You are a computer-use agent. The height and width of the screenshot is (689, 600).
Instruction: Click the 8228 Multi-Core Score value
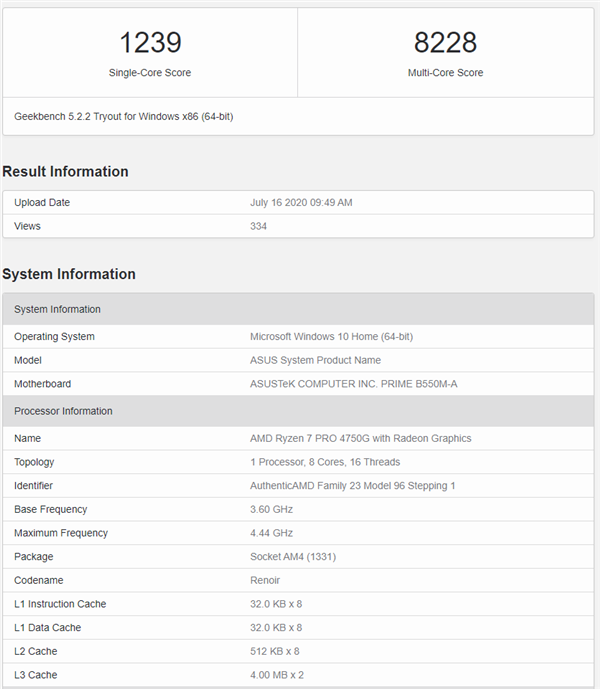[x=445, y=42]
